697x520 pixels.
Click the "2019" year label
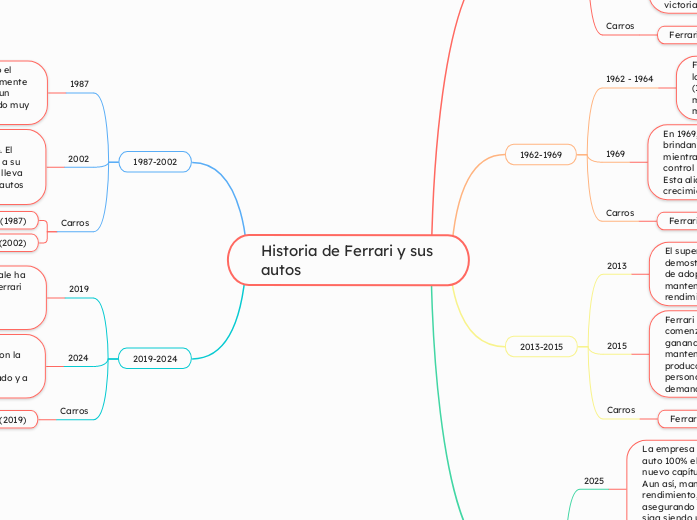(x=79, y=289)
